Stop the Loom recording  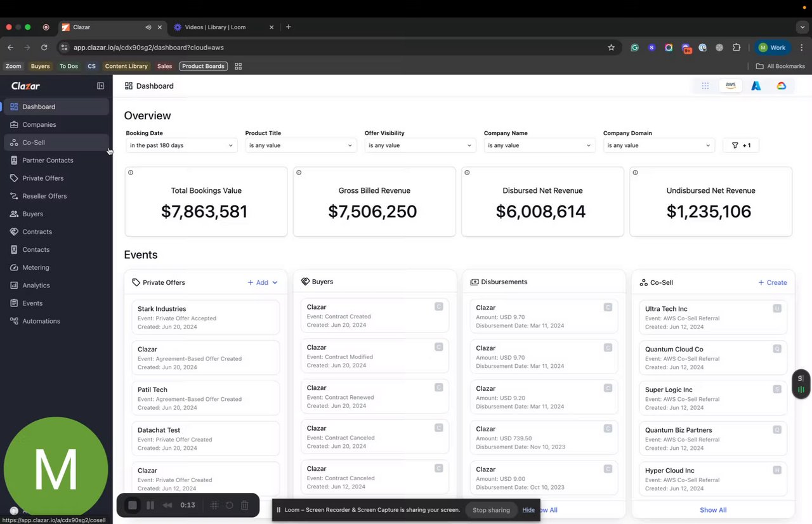(x=133, y=506)
